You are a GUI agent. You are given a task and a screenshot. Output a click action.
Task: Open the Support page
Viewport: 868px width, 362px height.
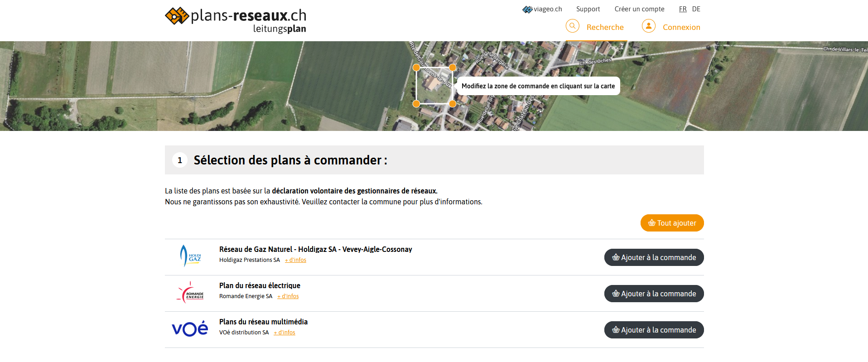588,9
